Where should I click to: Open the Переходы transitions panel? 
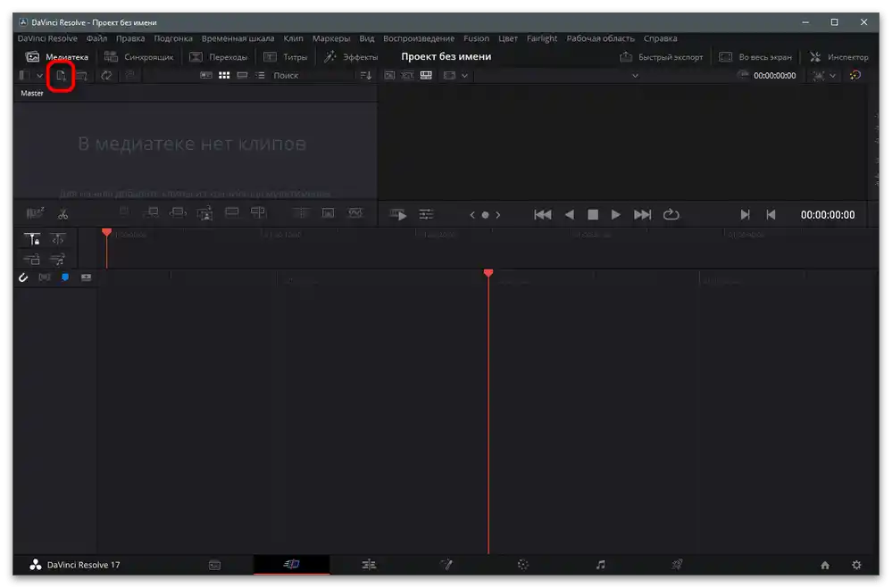(219, 57)
